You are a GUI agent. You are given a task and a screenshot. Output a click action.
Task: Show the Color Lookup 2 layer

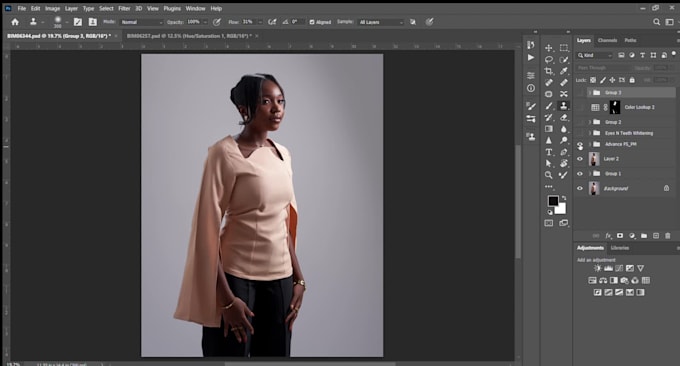click(x=580, y=107)
